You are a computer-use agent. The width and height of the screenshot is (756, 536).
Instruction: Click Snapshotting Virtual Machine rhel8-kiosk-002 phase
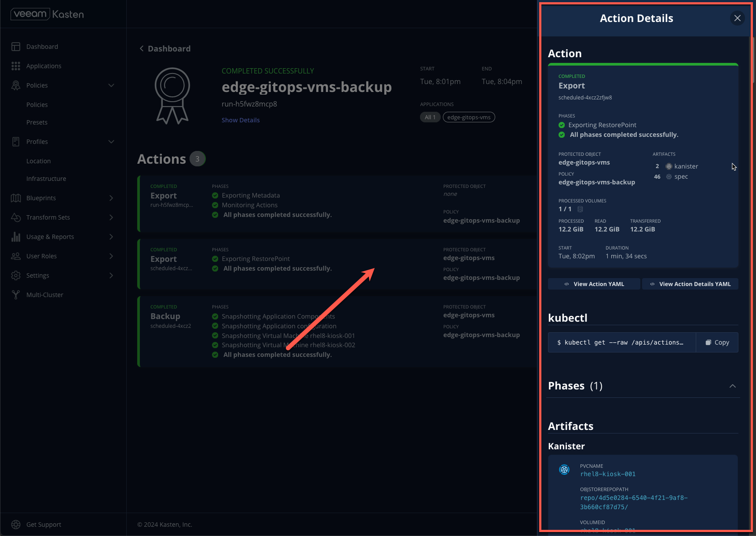[x=288, y=345]
